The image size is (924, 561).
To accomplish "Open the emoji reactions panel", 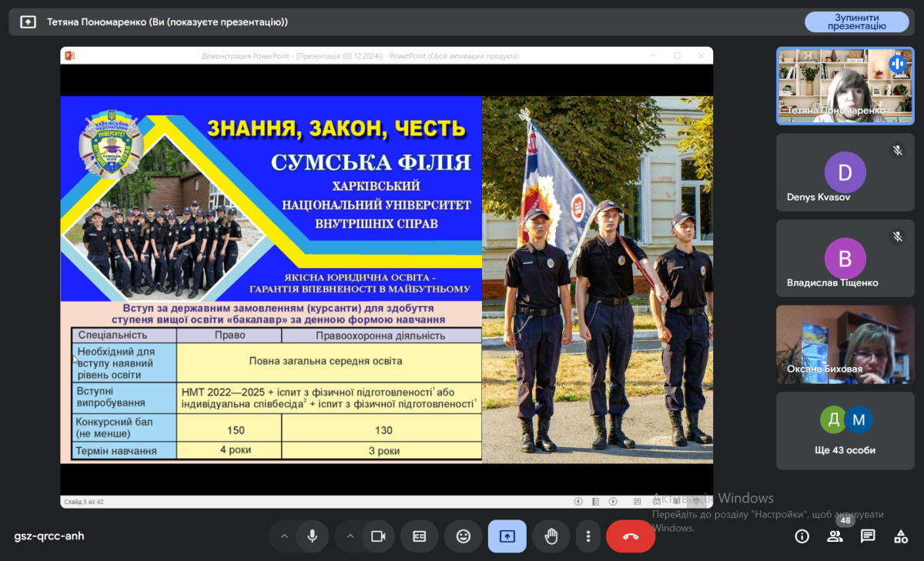I will click(x=463, y=536).
